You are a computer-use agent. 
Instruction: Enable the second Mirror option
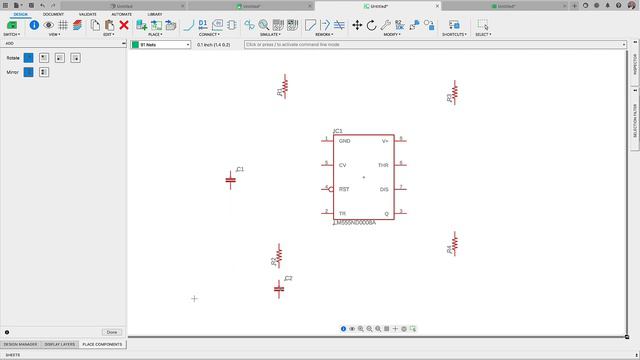[x=44, y=72]
